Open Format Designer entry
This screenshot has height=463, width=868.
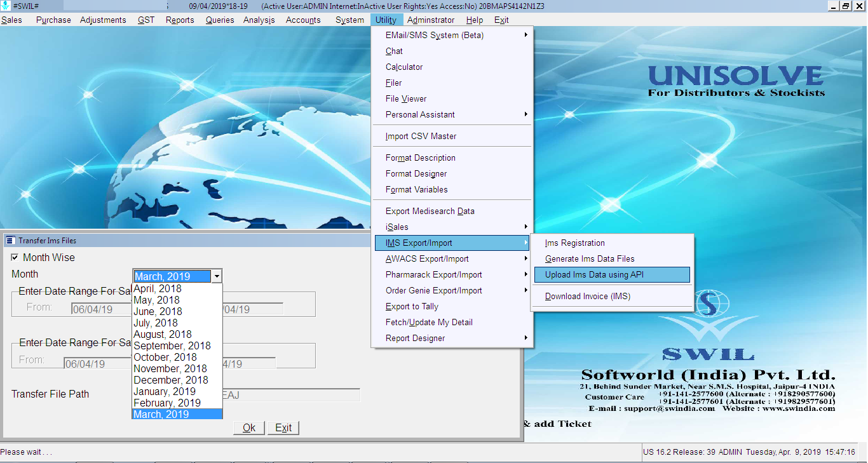tap(452, 173)
